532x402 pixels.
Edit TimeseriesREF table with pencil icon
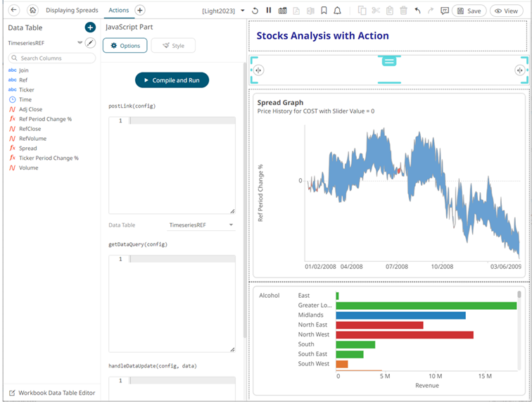(89, 43)
